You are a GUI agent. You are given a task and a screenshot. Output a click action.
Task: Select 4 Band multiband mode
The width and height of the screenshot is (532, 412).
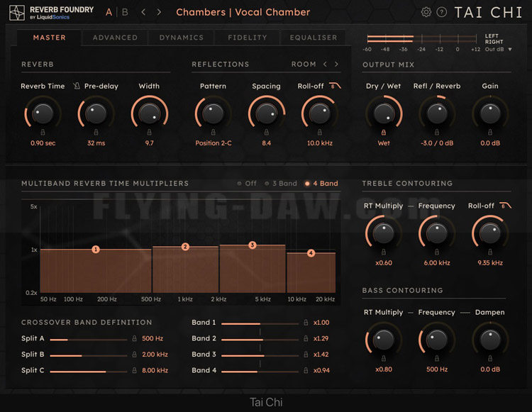click(321, 184)
